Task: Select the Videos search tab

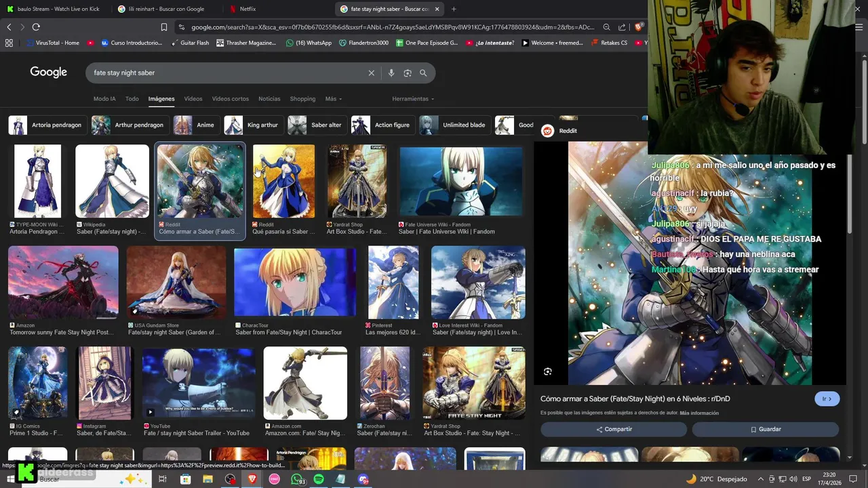Action: coord(193,99)
